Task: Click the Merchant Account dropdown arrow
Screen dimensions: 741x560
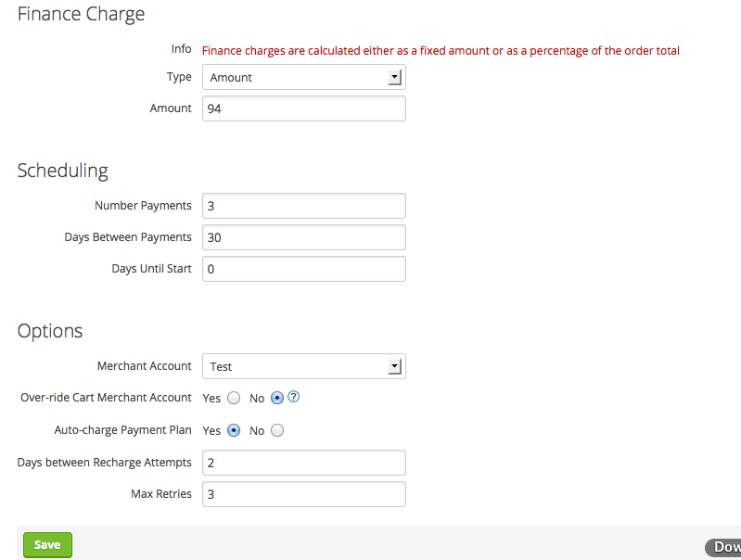Action: click(394, 366)
